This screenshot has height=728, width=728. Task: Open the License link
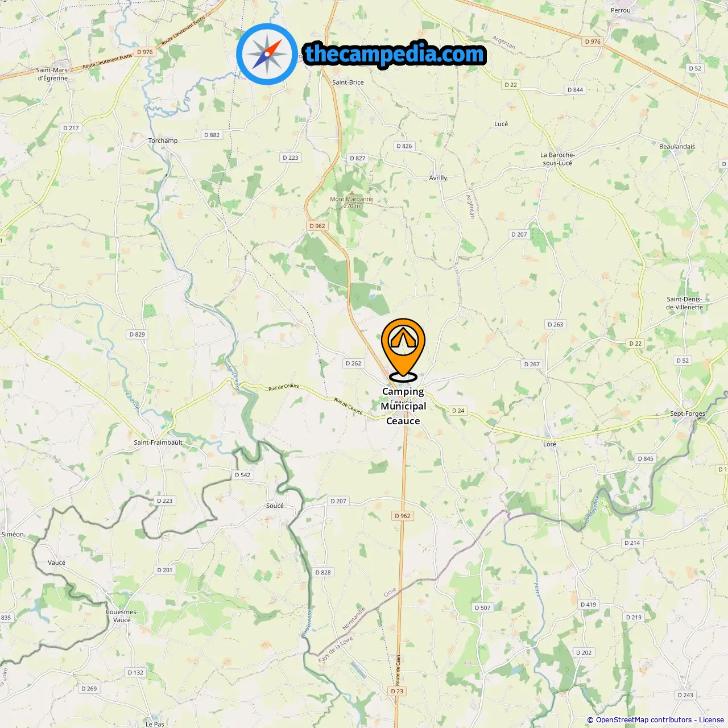pos(712,720)
